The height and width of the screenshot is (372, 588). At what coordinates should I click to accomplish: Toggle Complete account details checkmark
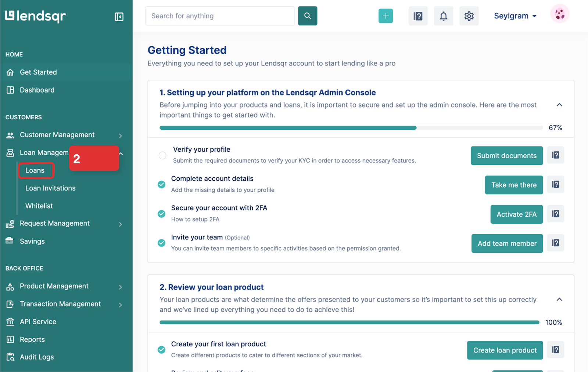[x=161, y=184]
